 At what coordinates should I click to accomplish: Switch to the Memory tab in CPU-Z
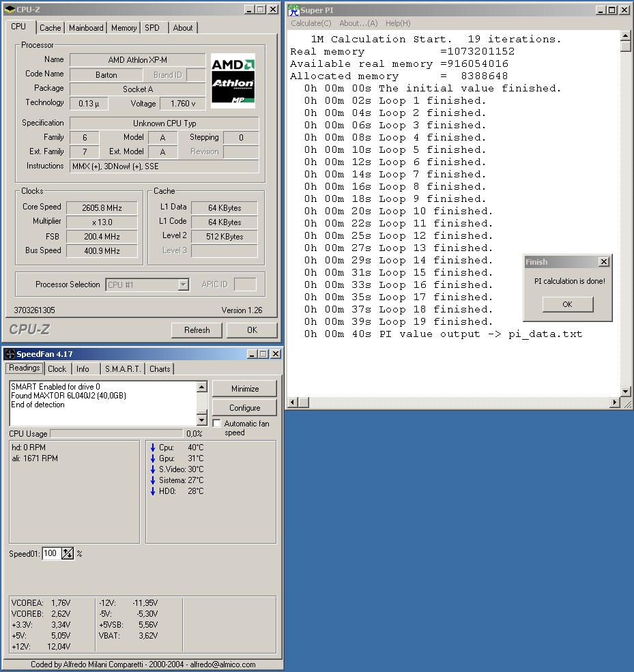click(124, 28)
